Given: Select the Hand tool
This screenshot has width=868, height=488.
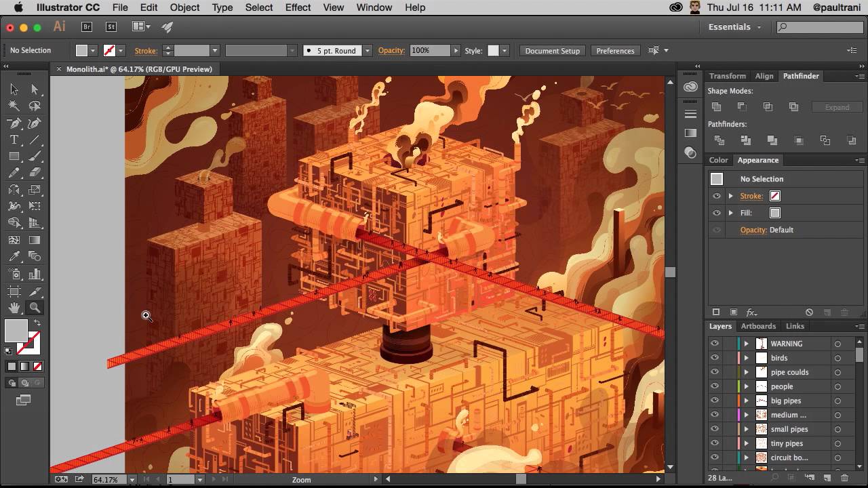Looking at the screenshot, I should (x=14, y=308).
